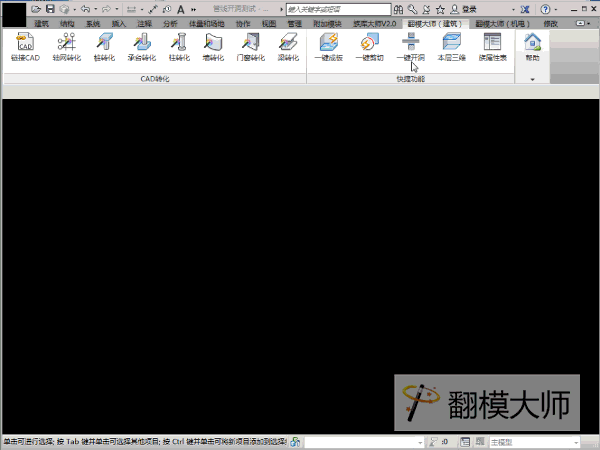The image size is (600, 450).
Task: Open the 建筑 ribbon tab
Action: coord(41,22)
